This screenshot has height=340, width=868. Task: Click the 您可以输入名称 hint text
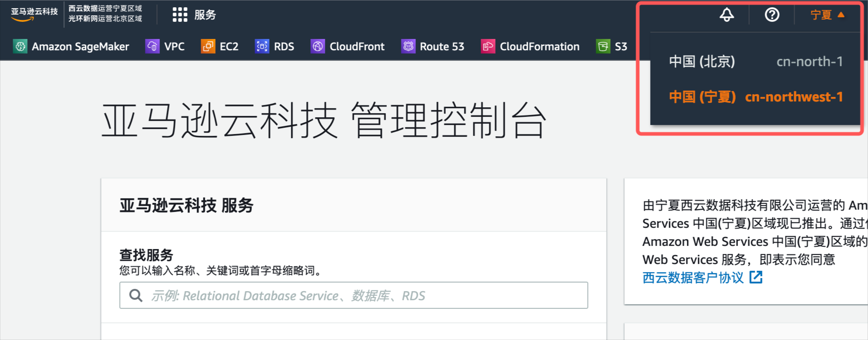[x=222, y=271]
